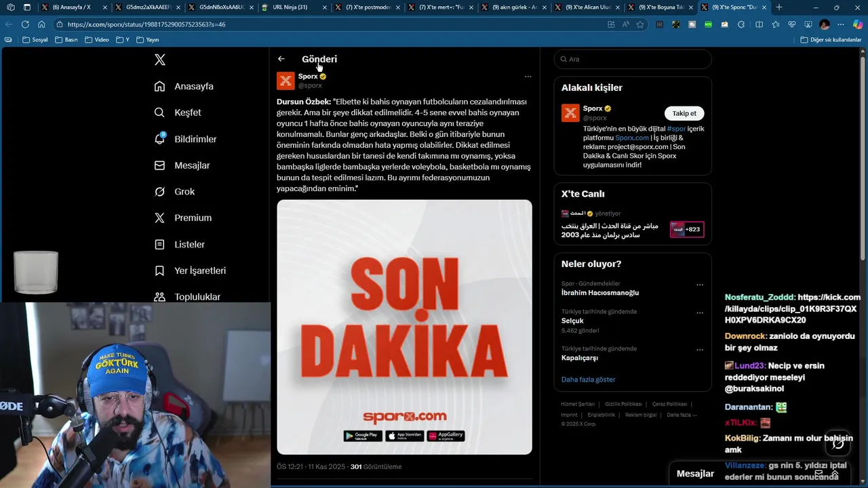The height and width of the screenshot is (488, 868).
Task: Open the live broadcast +823 thumbnail
Action: click(686, 229)
